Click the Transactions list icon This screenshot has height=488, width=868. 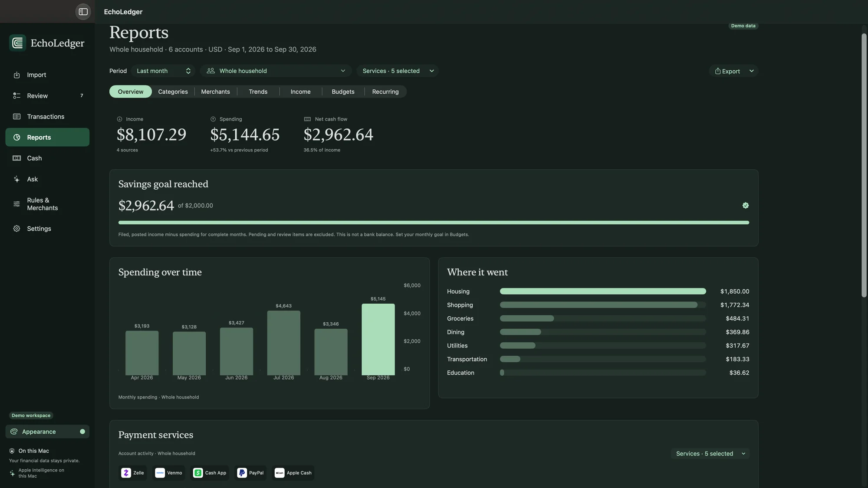[16, 117]
